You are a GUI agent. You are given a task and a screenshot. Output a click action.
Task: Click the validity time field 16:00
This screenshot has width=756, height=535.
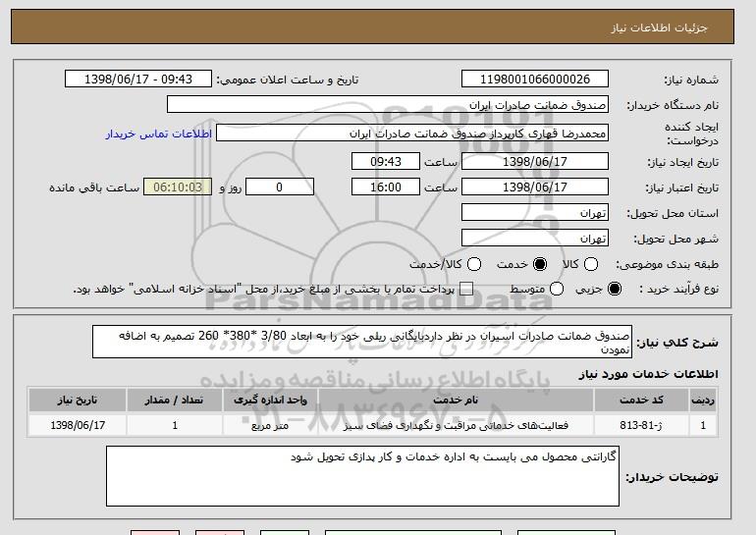point(386,187)
